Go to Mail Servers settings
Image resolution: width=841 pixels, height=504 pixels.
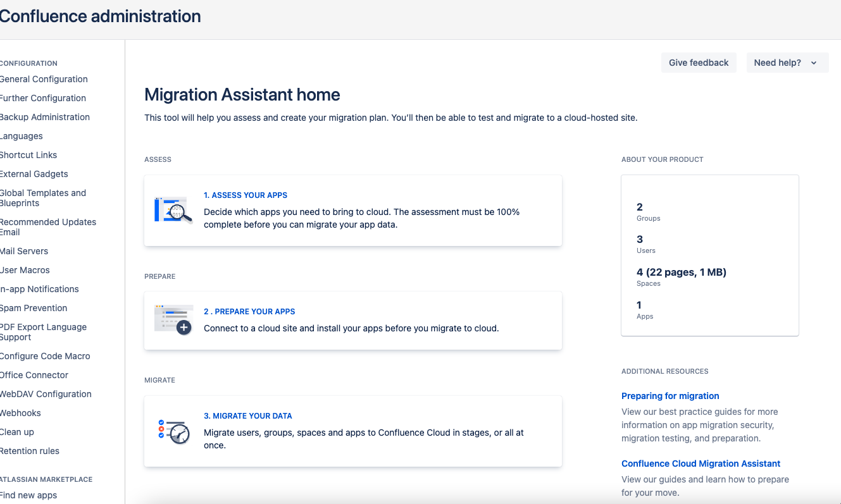[24, 251]
